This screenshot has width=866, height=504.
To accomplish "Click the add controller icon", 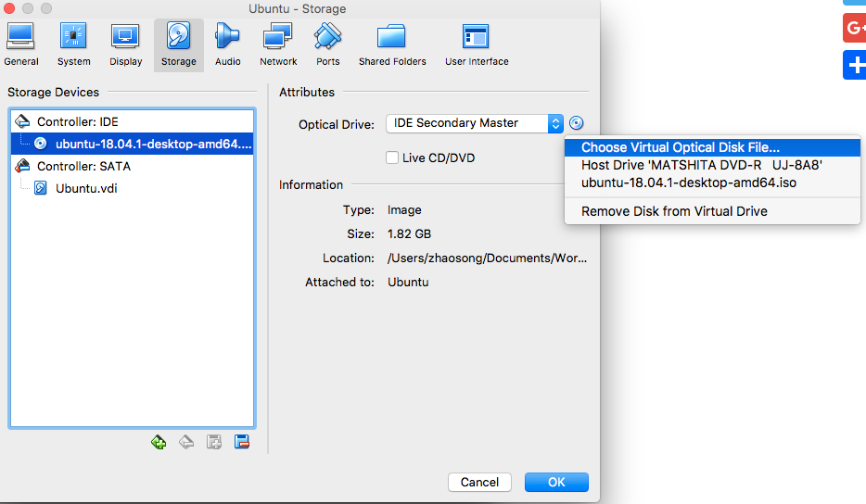I will coord(159,442).
